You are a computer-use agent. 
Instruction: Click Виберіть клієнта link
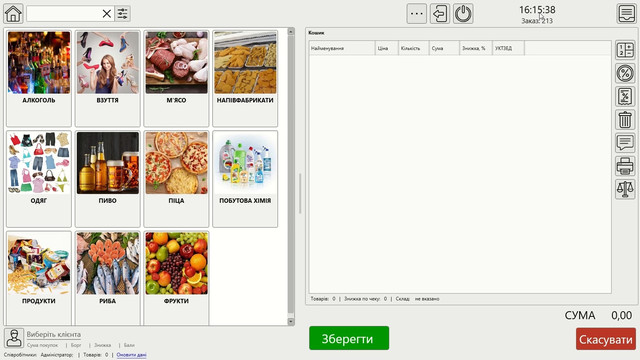click(54, 335)
